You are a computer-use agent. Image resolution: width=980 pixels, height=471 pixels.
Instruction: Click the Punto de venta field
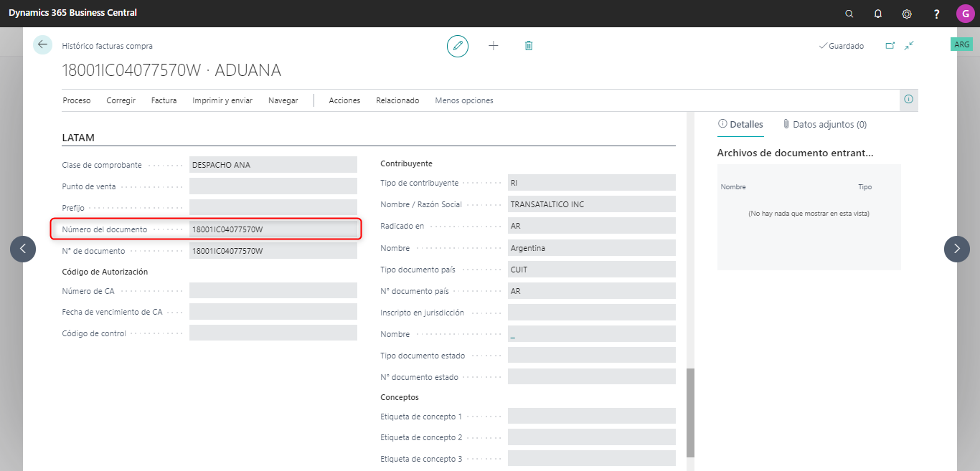273,186
